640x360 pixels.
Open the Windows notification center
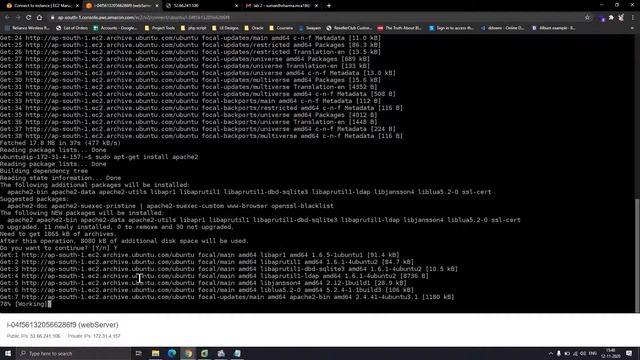click(x=629, y=353)
